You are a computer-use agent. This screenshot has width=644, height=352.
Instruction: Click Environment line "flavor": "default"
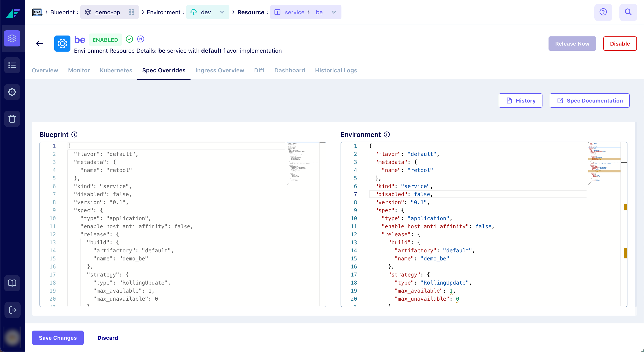point(407,154)
